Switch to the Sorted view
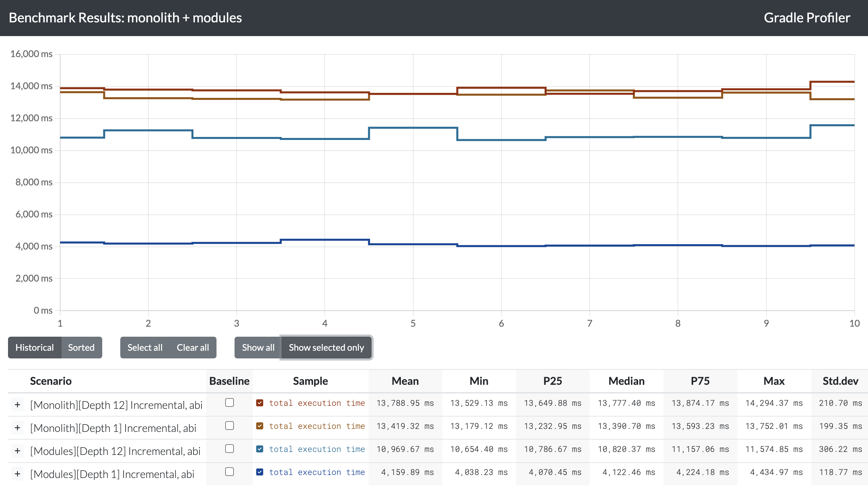 81,348
